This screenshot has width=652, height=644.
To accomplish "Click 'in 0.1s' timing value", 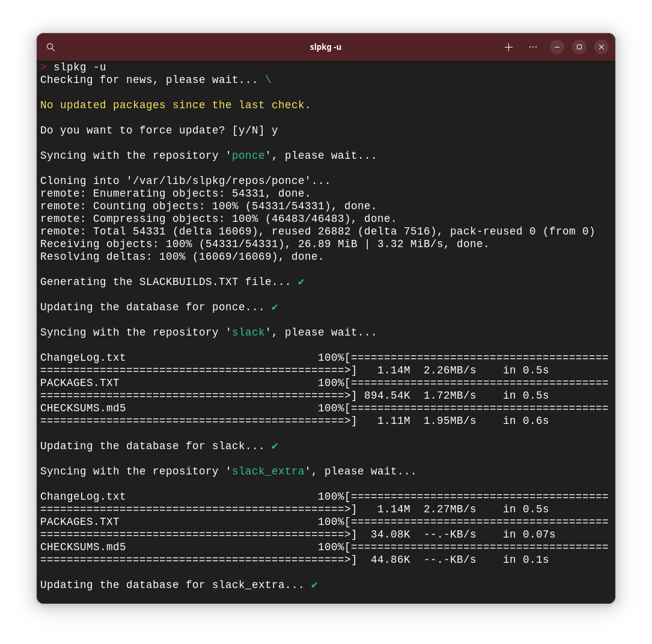I will tap(526, 560).
